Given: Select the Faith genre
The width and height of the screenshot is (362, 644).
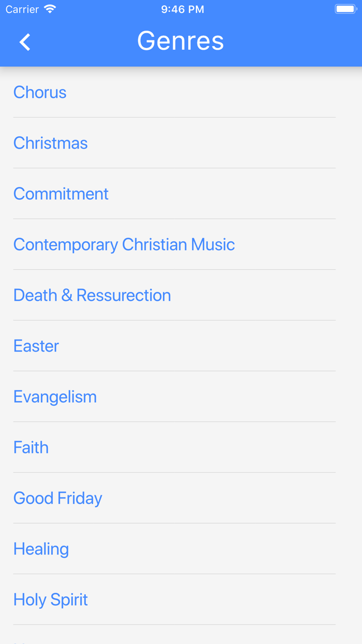Looking at the screenshot, I should (x=31, y=448).
